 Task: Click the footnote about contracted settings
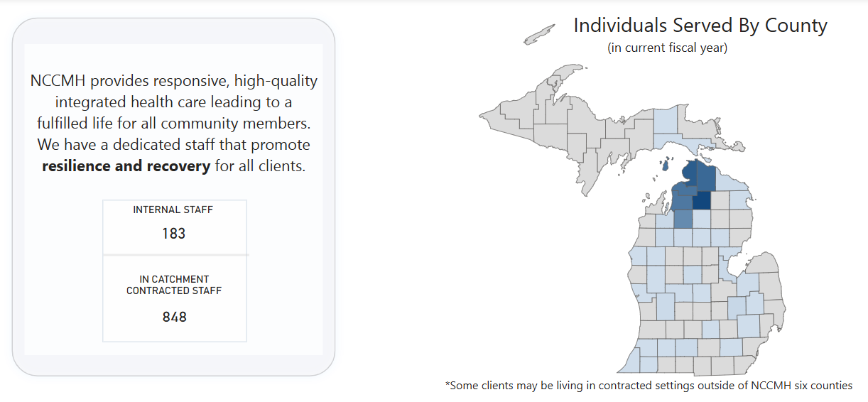(x=649, y=386)
